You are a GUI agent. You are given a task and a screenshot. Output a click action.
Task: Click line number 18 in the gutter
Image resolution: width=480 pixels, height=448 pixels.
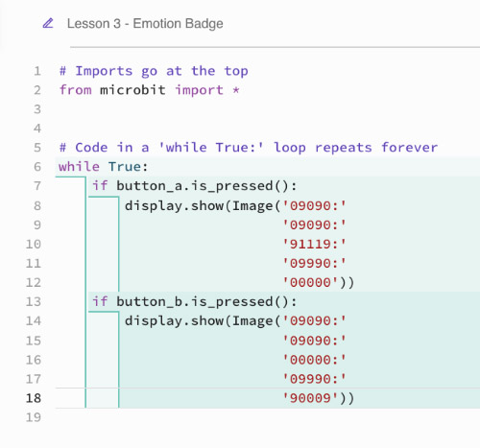(x=34, y=398)
